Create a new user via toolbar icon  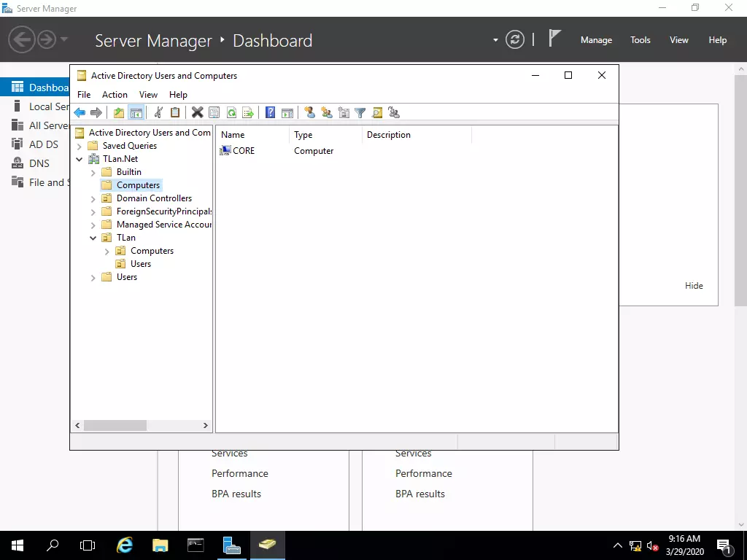(x=309, y=113)
